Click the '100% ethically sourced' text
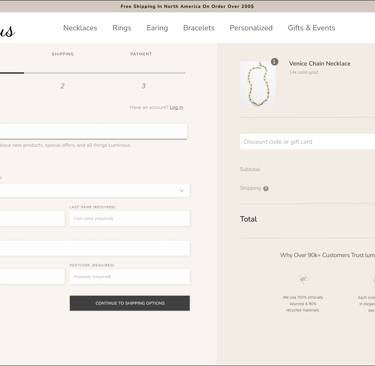375x366 pixels. (x=303, y=304)
